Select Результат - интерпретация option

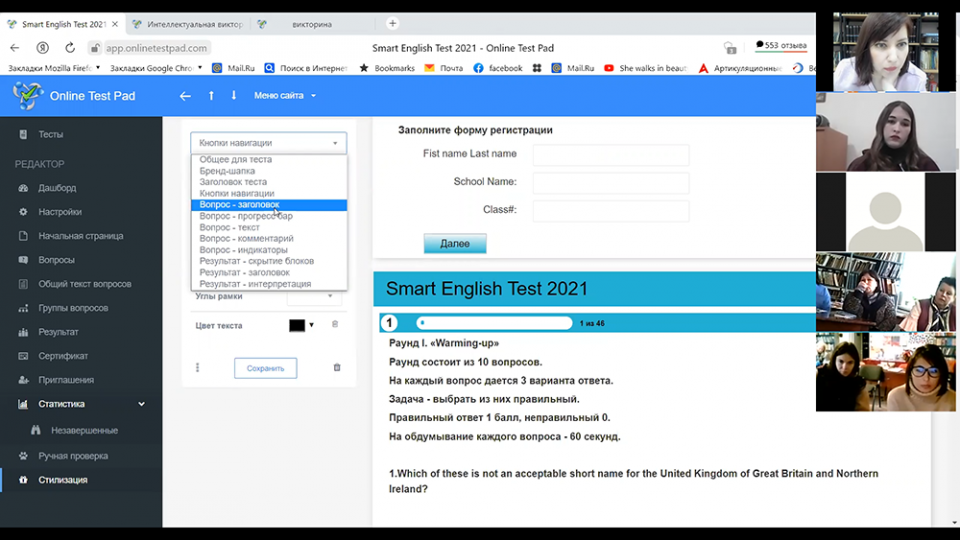pos(269,284)
